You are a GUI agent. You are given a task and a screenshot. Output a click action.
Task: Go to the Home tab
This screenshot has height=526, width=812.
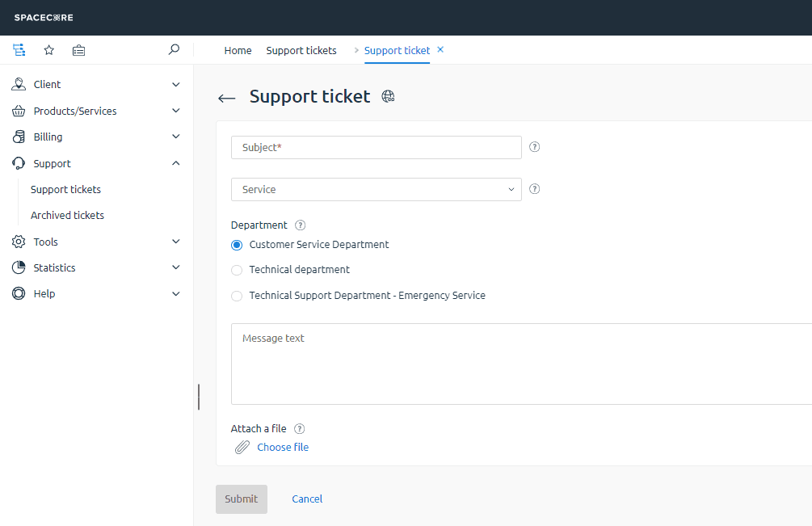(238, 50)
